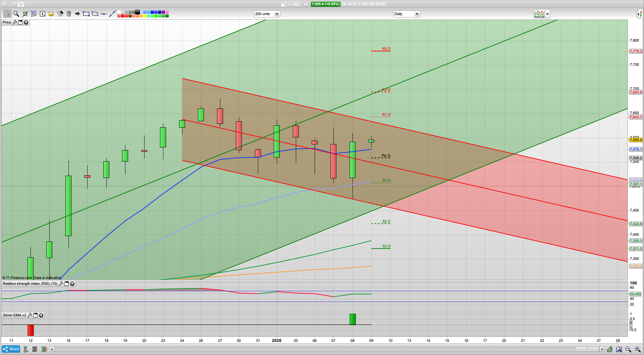The height and width of the screenshot is (355, 644).
Task: Click the S3 D pivot label
Action: 386,247
